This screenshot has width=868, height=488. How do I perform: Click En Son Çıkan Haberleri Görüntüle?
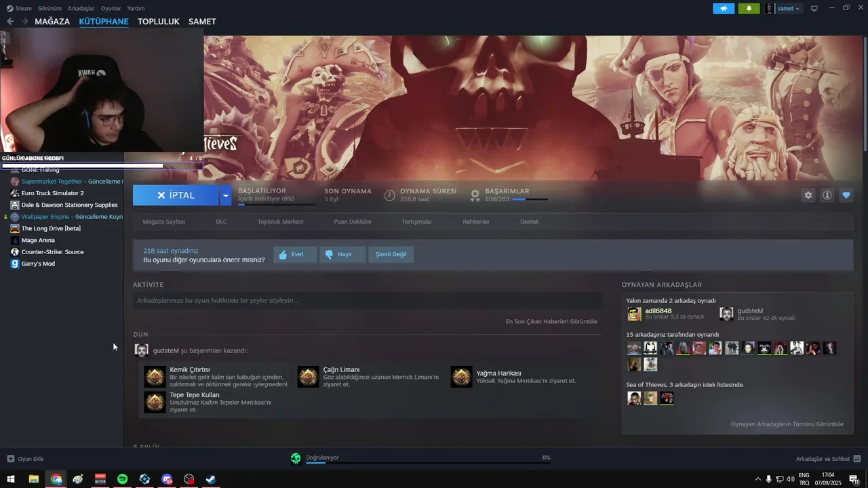[551, 321]
